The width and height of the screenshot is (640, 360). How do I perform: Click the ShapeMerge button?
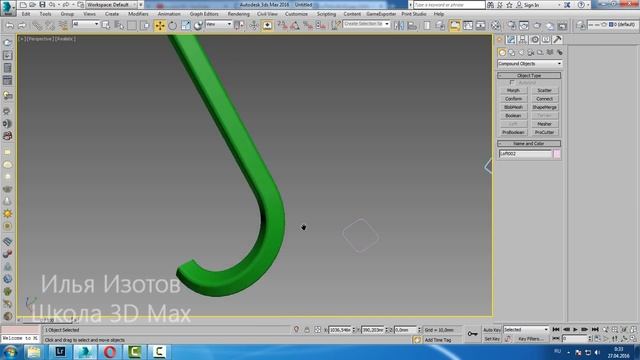(x=544, y=107)
